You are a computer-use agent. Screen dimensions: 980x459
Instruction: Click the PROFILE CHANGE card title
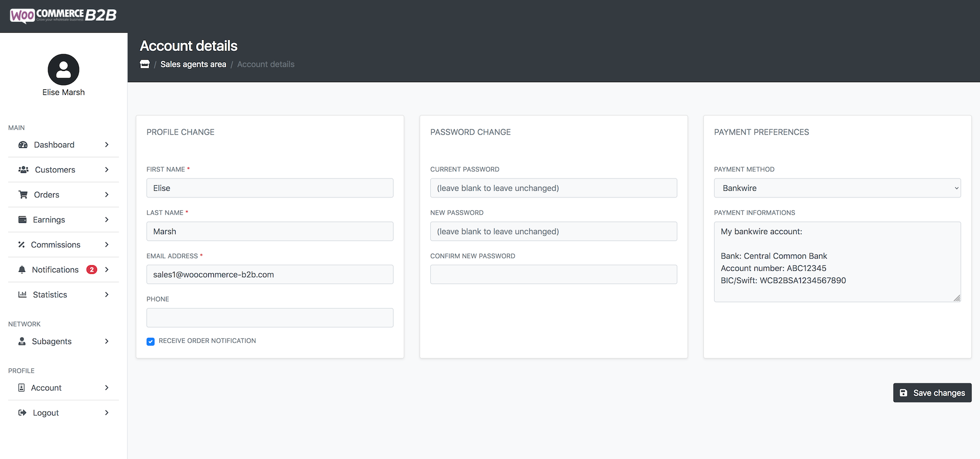[181, 132]
